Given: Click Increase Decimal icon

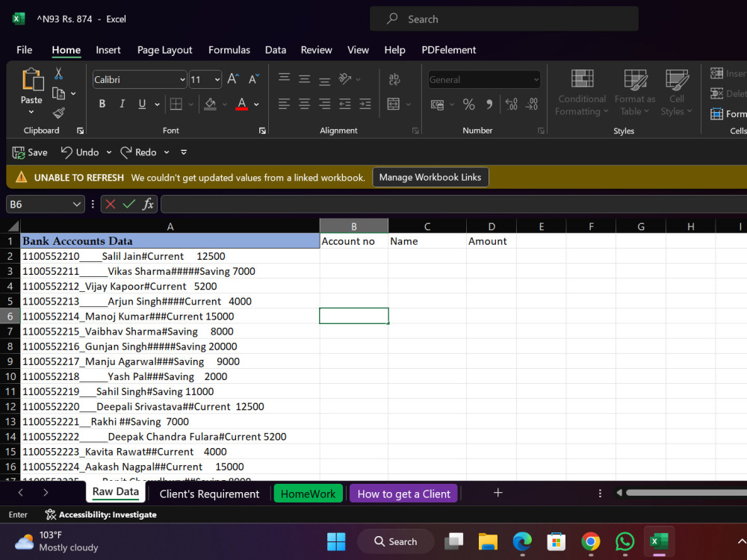Looking at the screenshot, I should pyautogui.click(x=511, y=105).
